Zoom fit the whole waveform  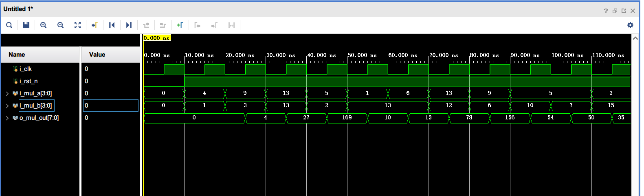click(77, 25)
